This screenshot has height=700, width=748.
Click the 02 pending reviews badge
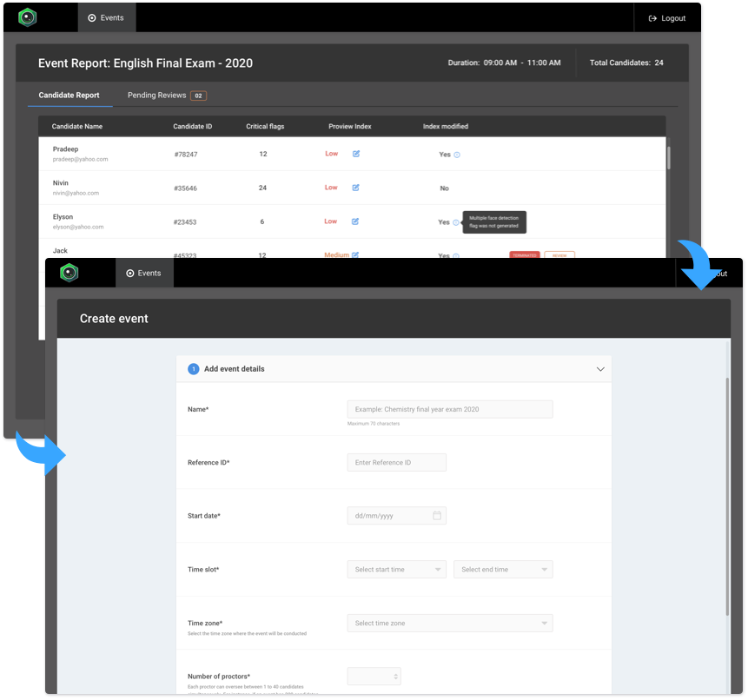point(198,96)
